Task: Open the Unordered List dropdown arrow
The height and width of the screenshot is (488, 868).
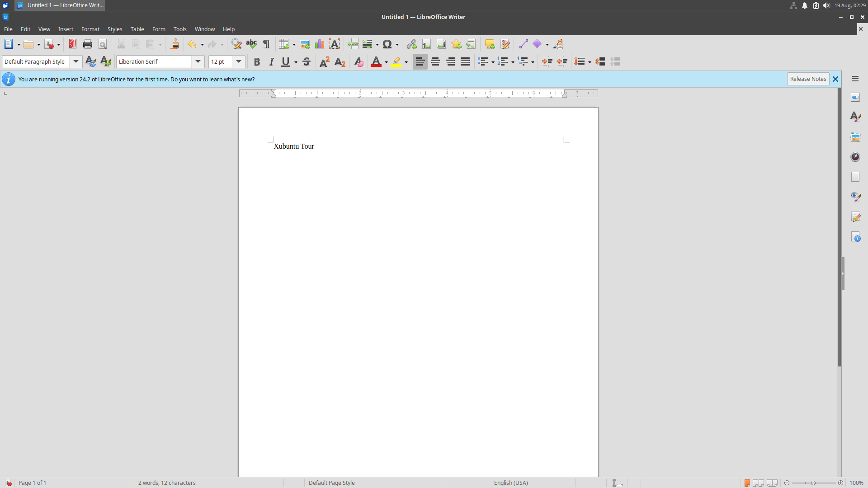Action: click(x=492, y=62)
